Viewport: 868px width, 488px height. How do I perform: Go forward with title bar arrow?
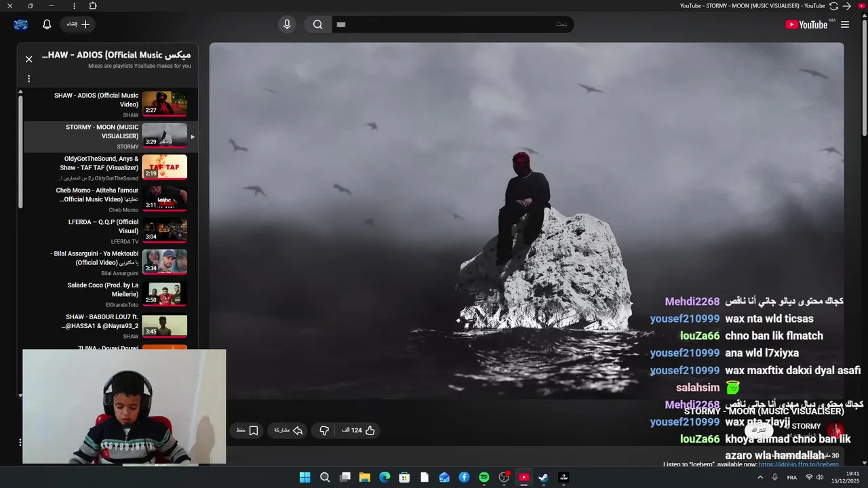pos(847,6)
